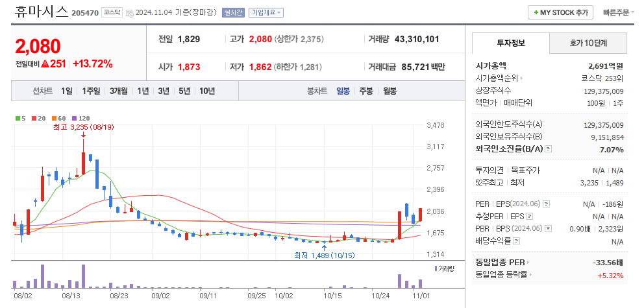Click the calendar icon before the date
The image size is (644, 308).
pos(129,13)
